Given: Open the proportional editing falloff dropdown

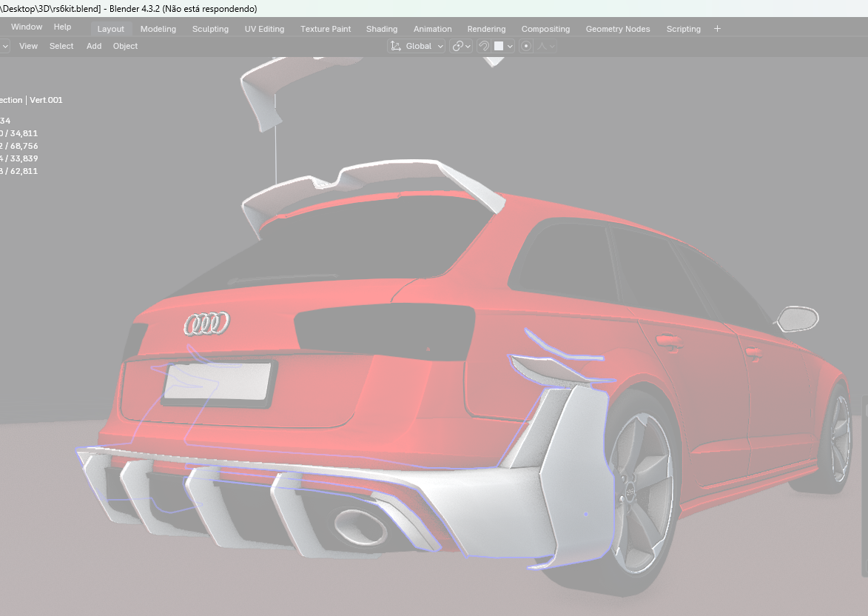Looking at the screenshot, I should pos(546,46).
